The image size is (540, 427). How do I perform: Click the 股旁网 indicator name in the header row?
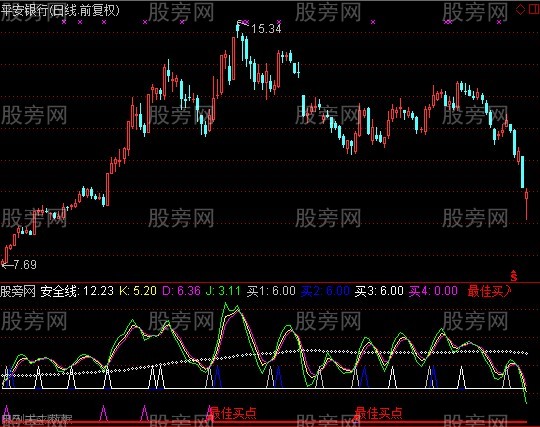click(18, 291)
